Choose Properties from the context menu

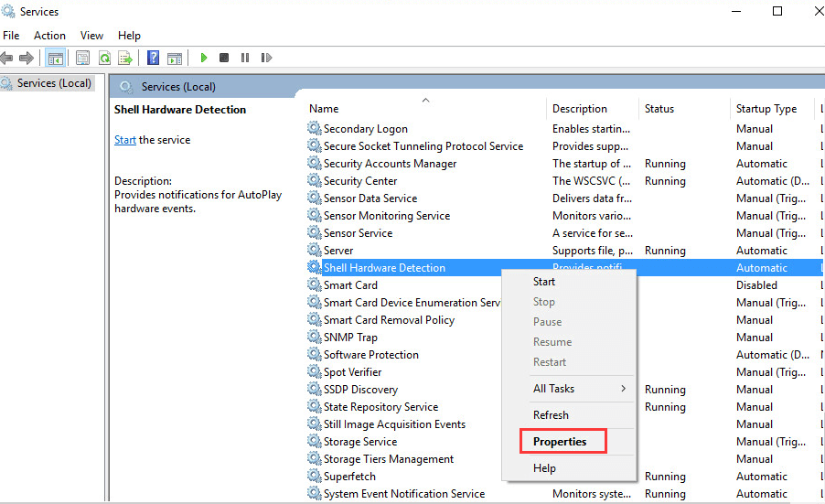point(560,441)
